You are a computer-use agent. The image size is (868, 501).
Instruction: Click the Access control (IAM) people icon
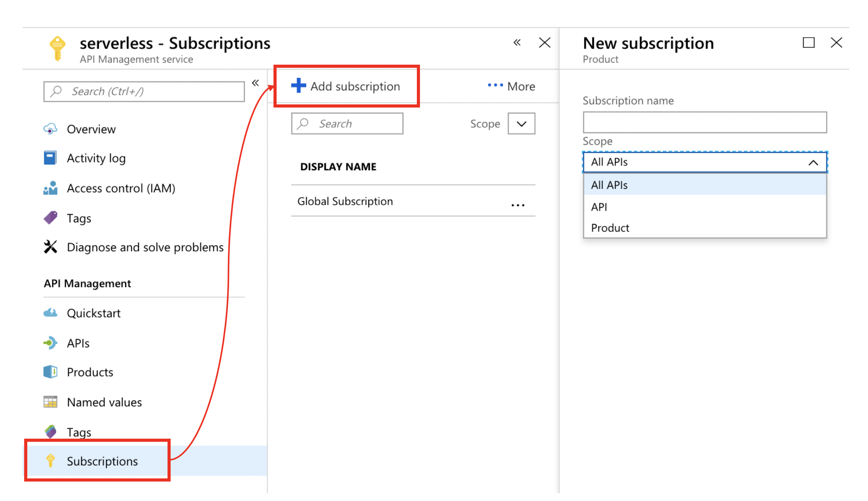pos(50,188)
